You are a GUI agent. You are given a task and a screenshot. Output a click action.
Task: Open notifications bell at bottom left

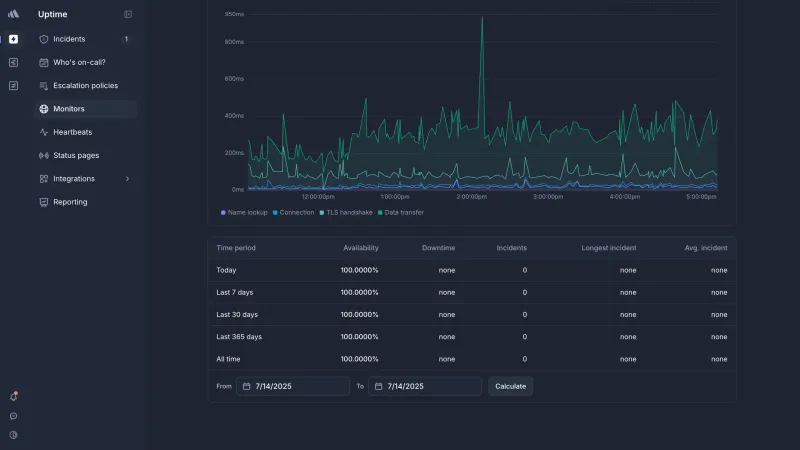coord(14,396)
